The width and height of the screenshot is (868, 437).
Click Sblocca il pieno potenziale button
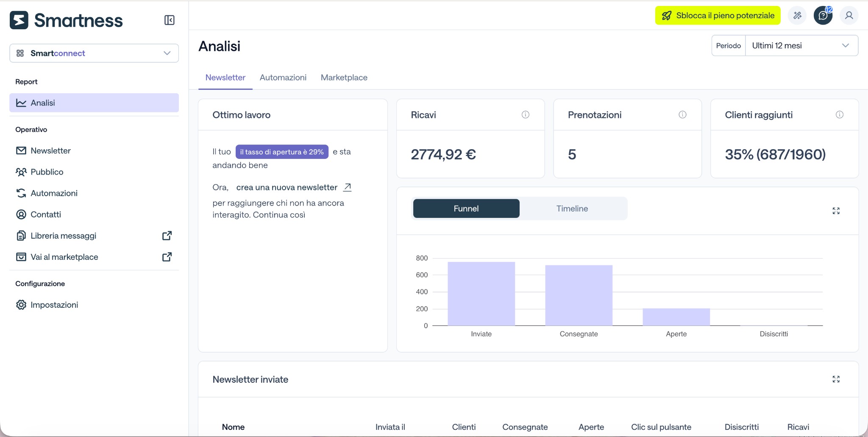(x=718, y=16)
